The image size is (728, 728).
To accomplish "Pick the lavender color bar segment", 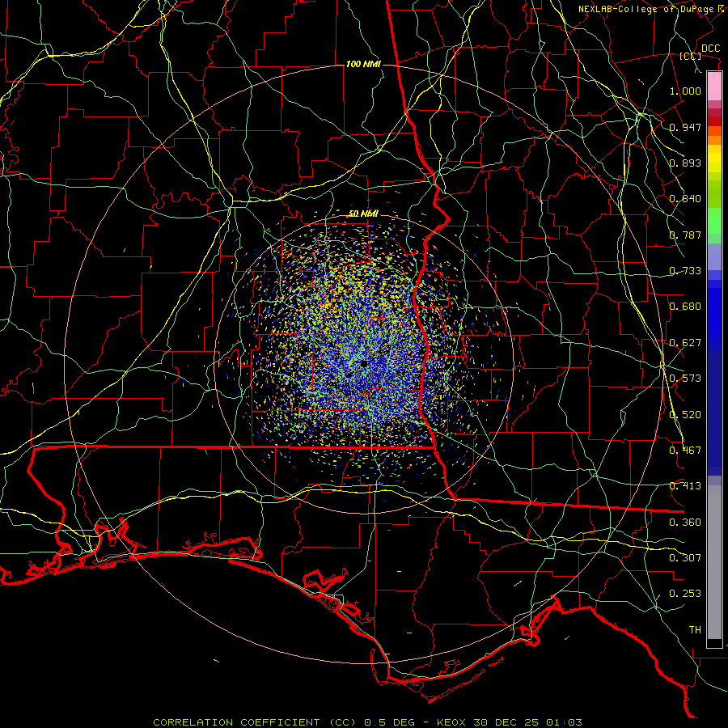I will pyautogui.click(x=714, y=256).
